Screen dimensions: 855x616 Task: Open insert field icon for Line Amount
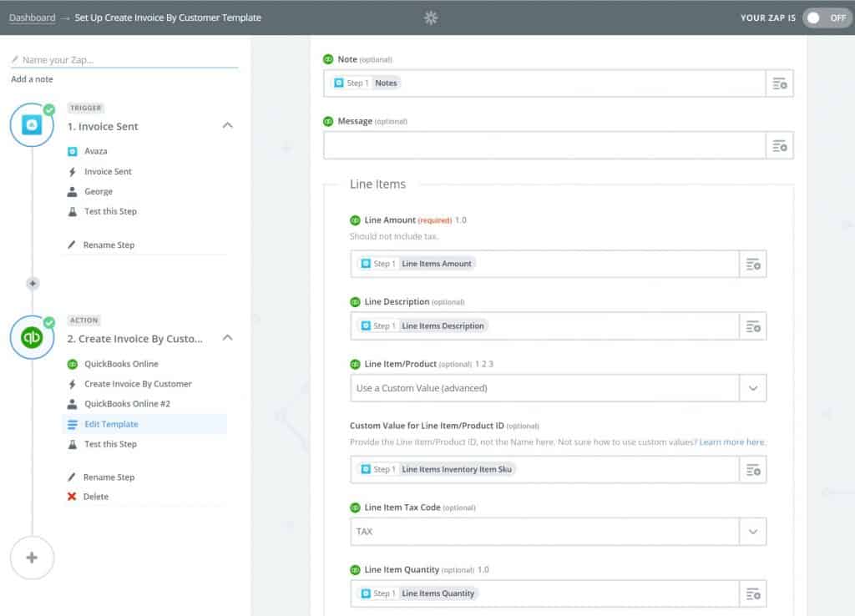point(752,264)
